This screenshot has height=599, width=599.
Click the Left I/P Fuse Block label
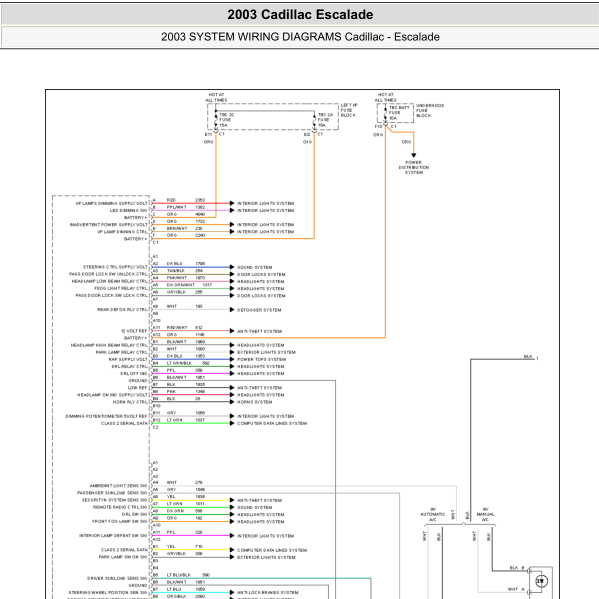tap(348, 110)
